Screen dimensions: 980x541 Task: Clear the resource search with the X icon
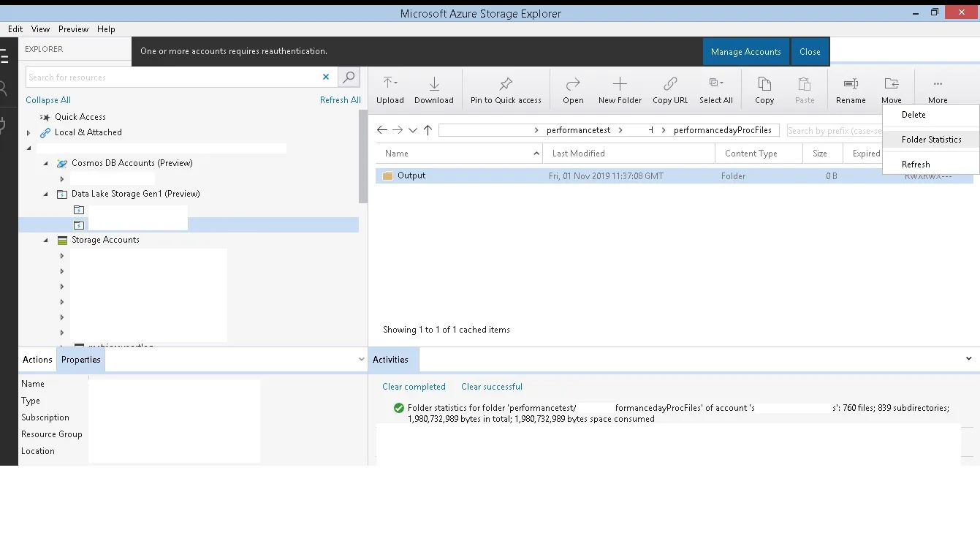pos(326,77)
